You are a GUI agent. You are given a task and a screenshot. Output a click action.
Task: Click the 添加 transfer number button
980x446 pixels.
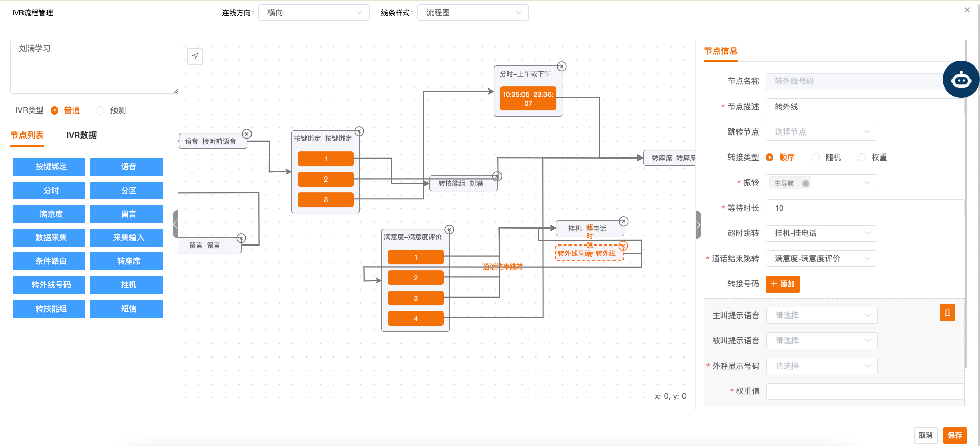(782, 284)
